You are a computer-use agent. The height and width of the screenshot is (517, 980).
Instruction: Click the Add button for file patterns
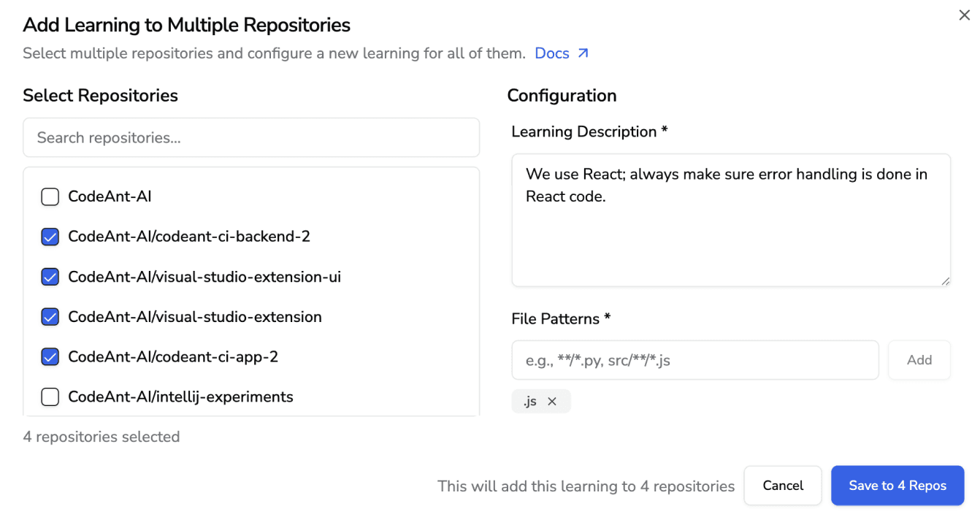(x=919, y=359)
